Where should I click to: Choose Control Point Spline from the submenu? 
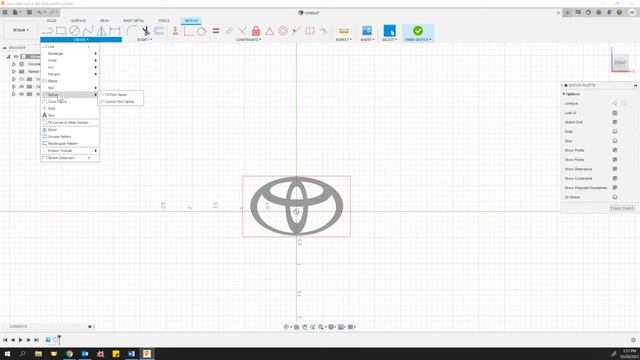[120, 102]
